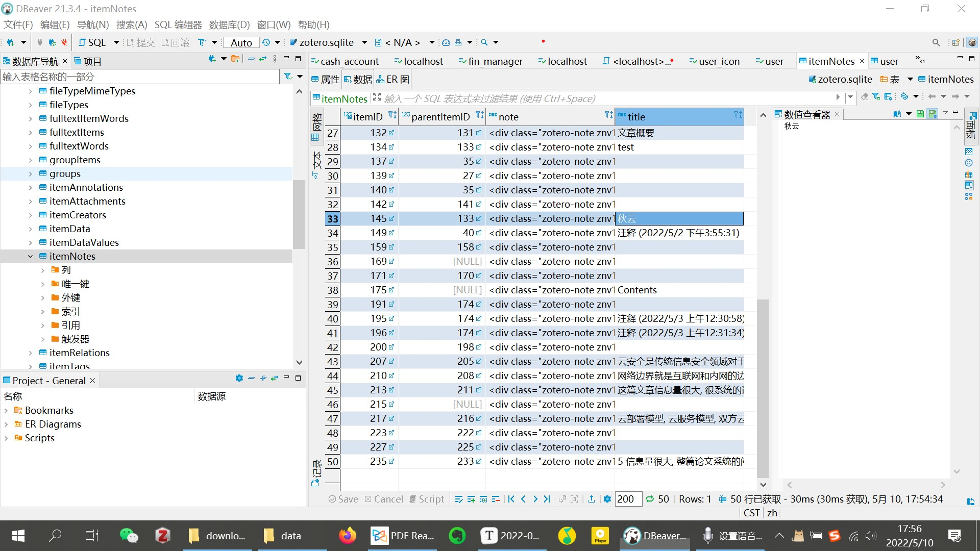Go to the last page of results
Viewport: 980px width, 551px height.
click(547, 499)
